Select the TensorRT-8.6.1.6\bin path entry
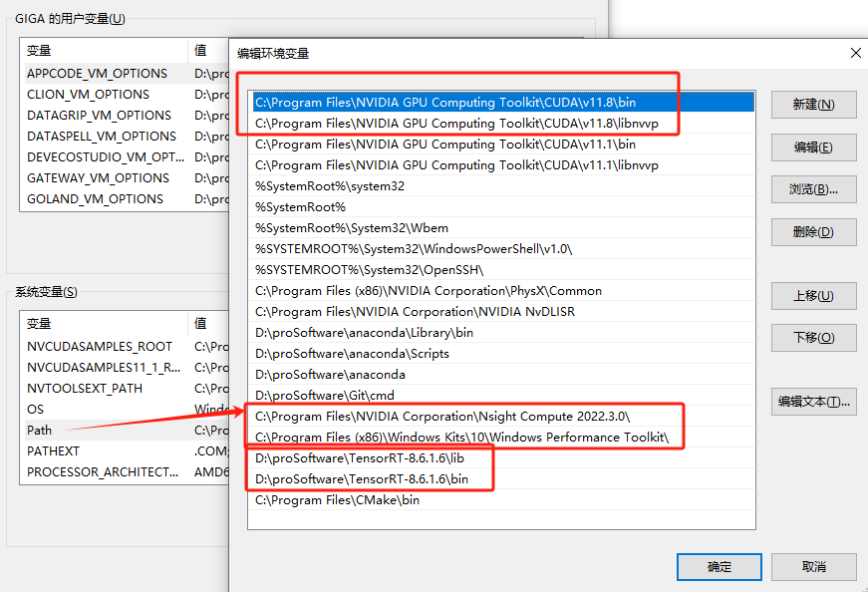 point(501,479)
